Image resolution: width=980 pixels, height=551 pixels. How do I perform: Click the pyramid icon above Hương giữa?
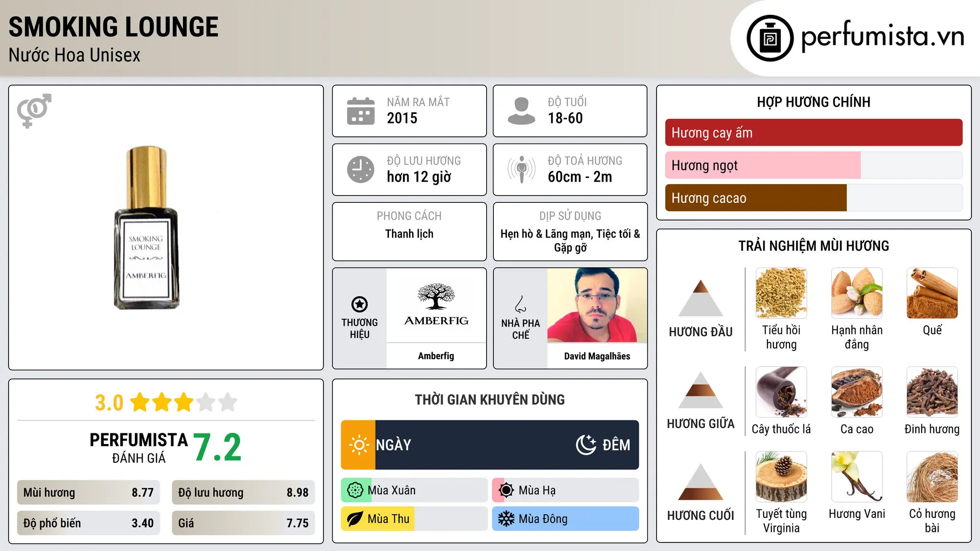pyautogui.click(x=701, y=390)
